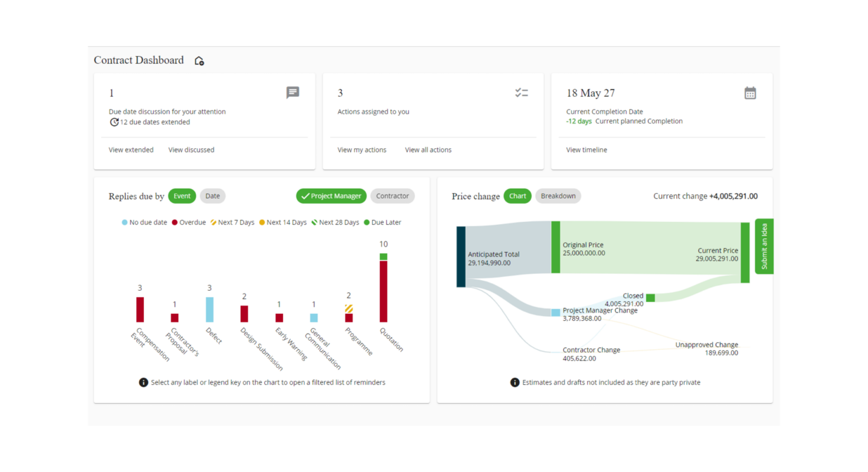Switch Price change view to Chart
868x472 pixels.
pos(517,196)
